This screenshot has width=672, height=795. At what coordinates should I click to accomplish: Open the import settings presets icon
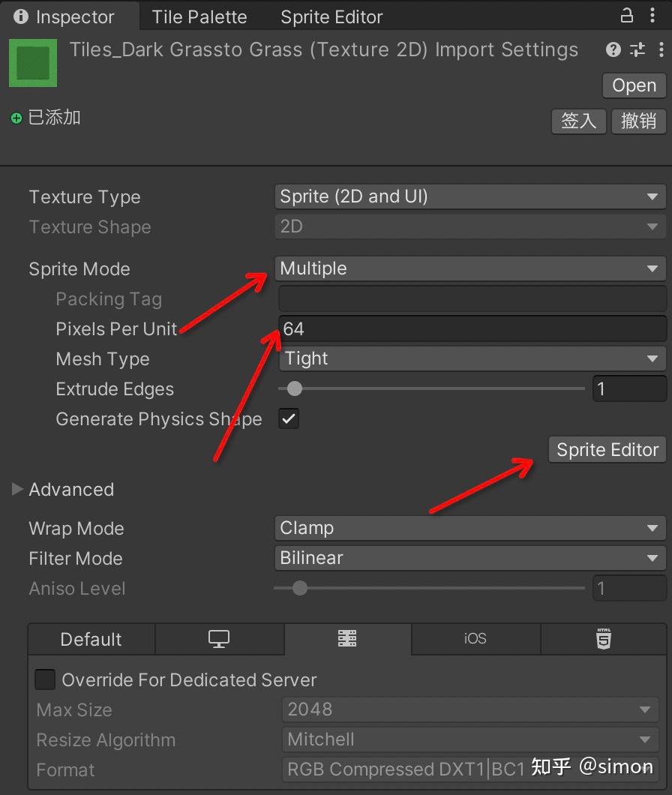click(x=636, y=49)
